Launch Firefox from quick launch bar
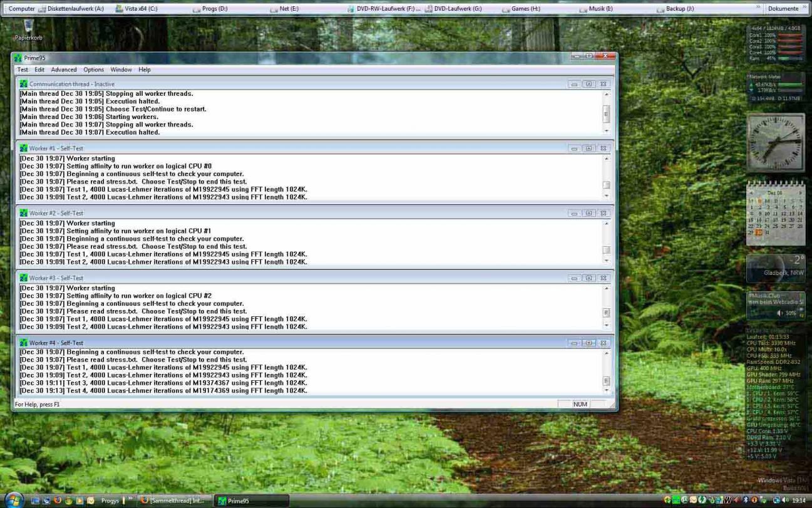 point(58,500)
